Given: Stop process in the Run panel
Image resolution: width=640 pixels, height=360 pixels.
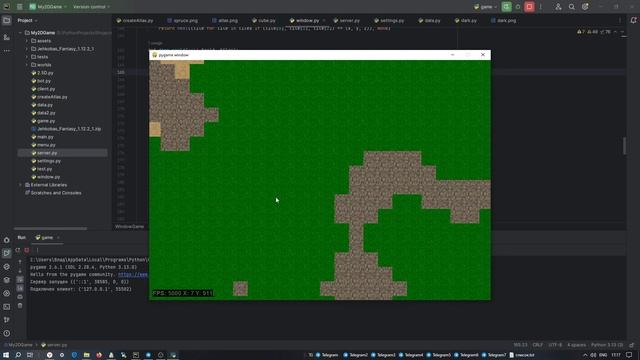Looking at the screenshot, I should tap(27, 250).
